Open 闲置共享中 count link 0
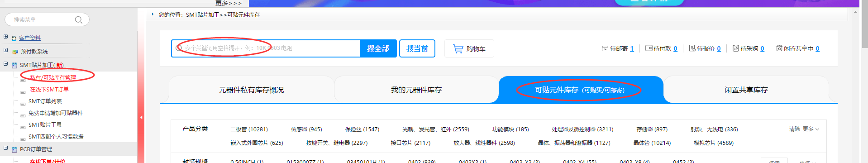The image size is (868, 163). pyautogui.click(x=817, y=48)
